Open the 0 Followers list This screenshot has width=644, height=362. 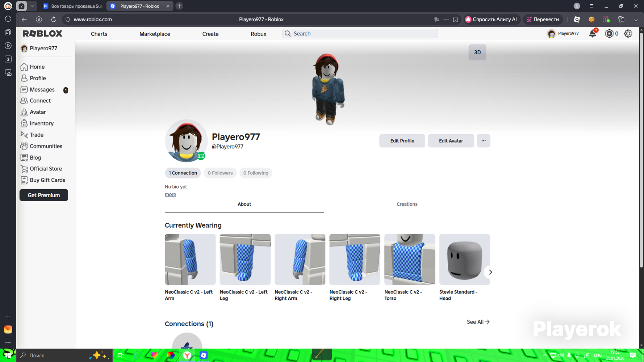pyautogui.click(x=220, y=173)
